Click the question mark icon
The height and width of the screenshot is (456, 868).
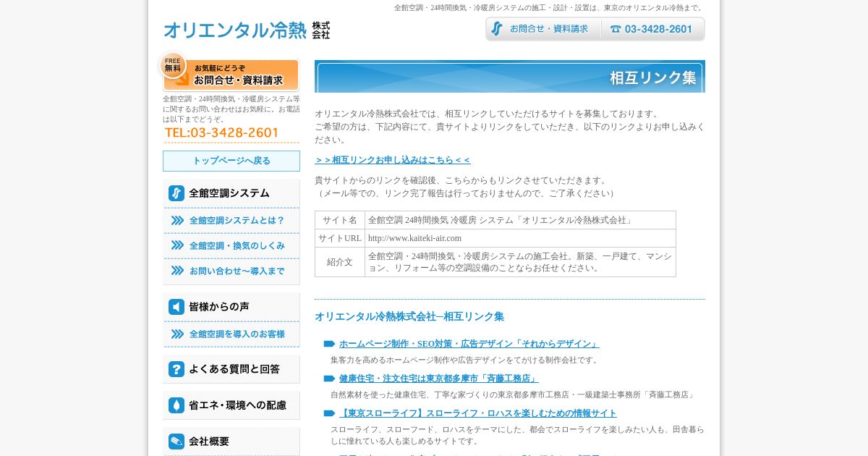click(x=176, y=369)
